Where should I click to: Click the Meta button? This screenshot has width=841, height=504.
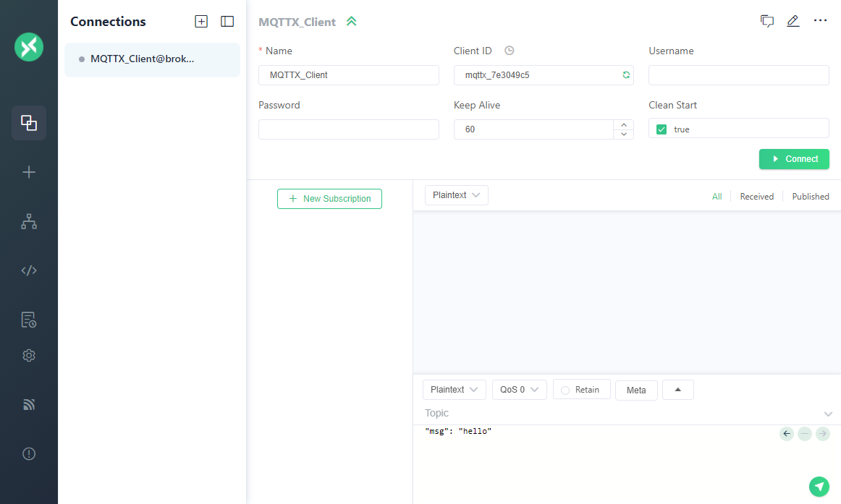(636, 390)
